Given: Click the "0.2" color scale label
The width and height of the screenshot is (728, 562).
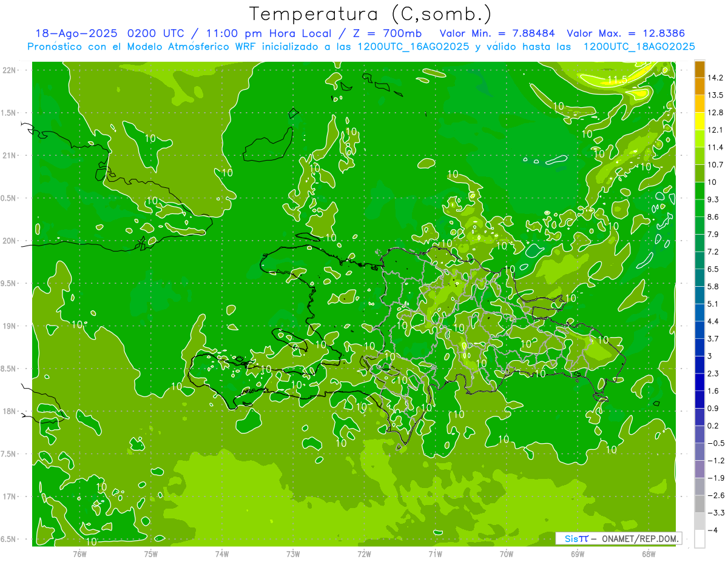Looking at the screenshot, I should click(x=713, y=426).
